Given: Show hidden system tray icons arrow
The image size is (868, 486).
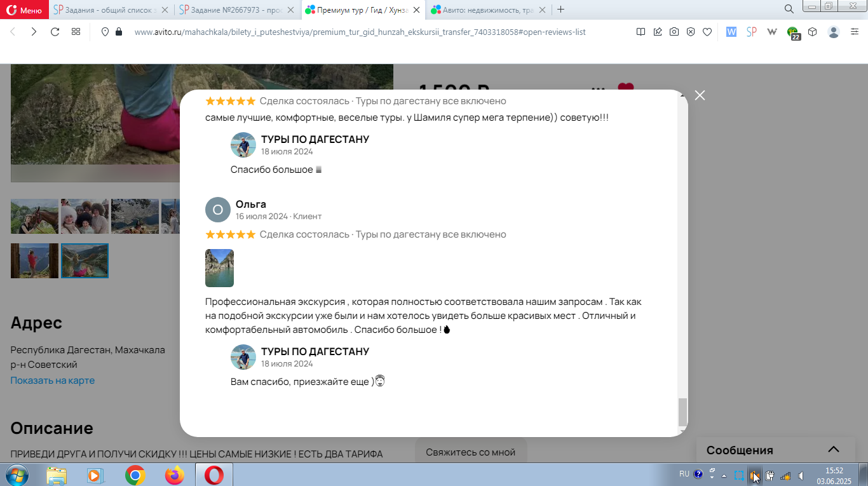Looking at the screenshot, I should pos(724,475).
